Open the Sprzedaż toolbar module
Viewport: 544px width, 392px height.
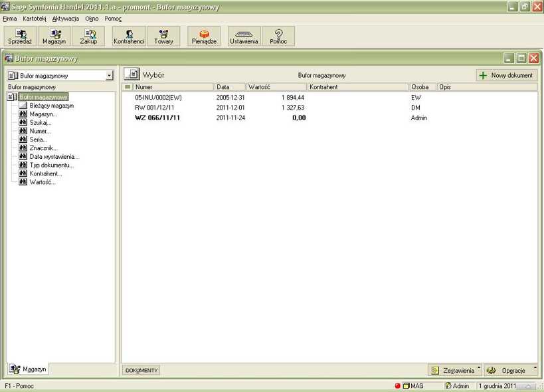click(20, 36)
